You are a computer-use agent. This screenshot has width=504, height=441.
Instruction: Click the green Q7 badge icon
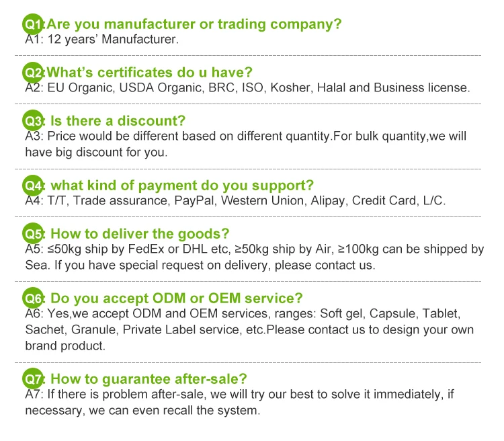pos(34,378)
